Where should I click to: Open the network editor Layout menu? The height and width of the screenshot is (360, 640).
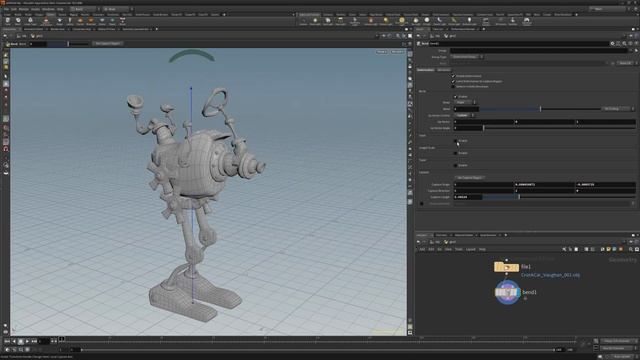[471, 249]
